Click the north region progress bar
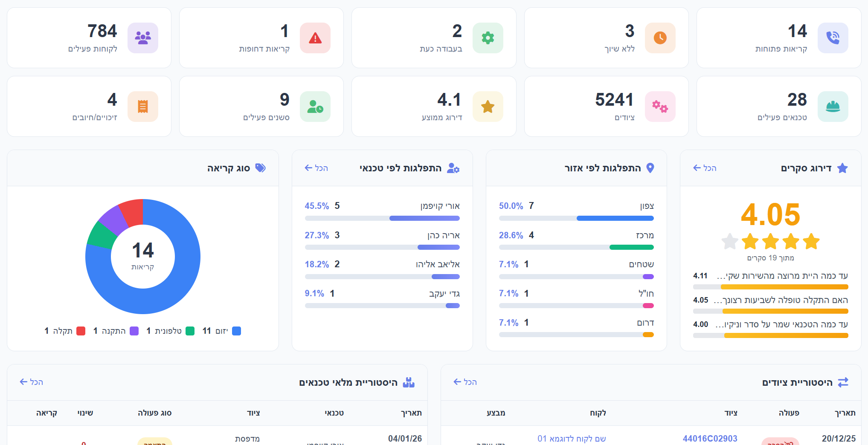The image size is (868, 445). (576, 218)
